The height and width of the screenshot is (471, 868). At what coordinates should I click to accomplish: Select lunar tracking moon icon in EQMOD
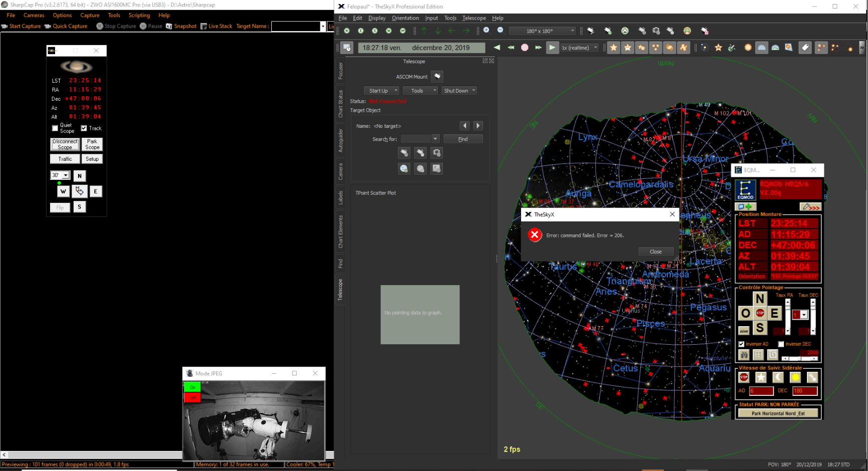(x=778, y=377)
